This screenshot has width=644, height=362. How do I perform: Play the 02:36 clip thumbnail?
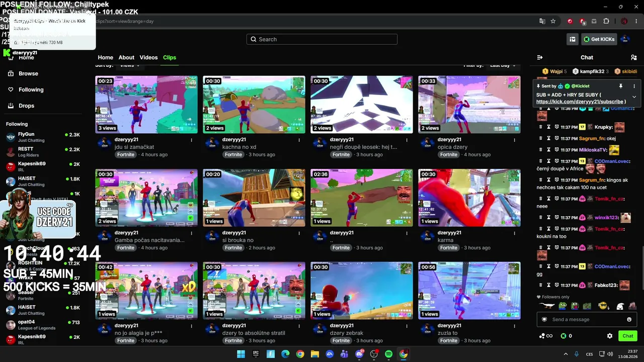click(362, 198)
